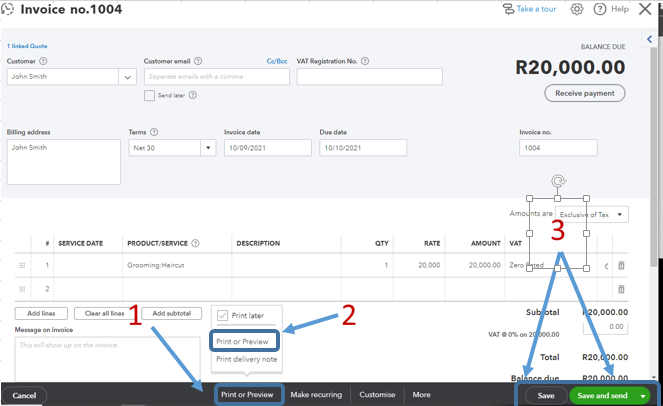The image size is (663, 406).
Task: Click the help icon beside PRODUCT/SERVICE header
Action: coord(195,243)
